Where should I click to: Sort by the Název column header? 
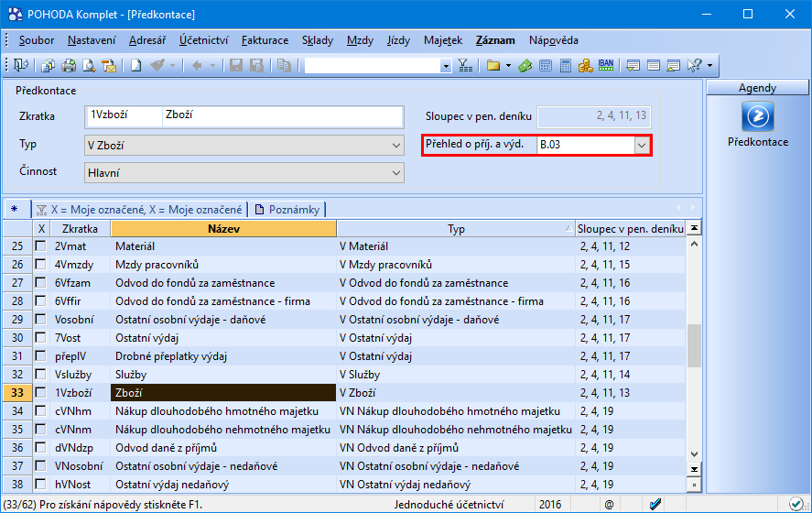pos(223,228)
